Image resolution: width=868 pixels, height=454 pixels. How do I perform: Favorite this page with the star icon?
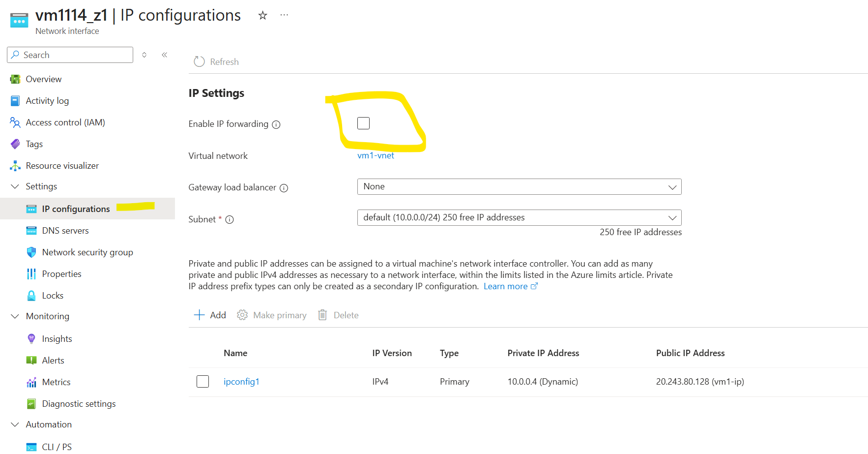point(263,15)
